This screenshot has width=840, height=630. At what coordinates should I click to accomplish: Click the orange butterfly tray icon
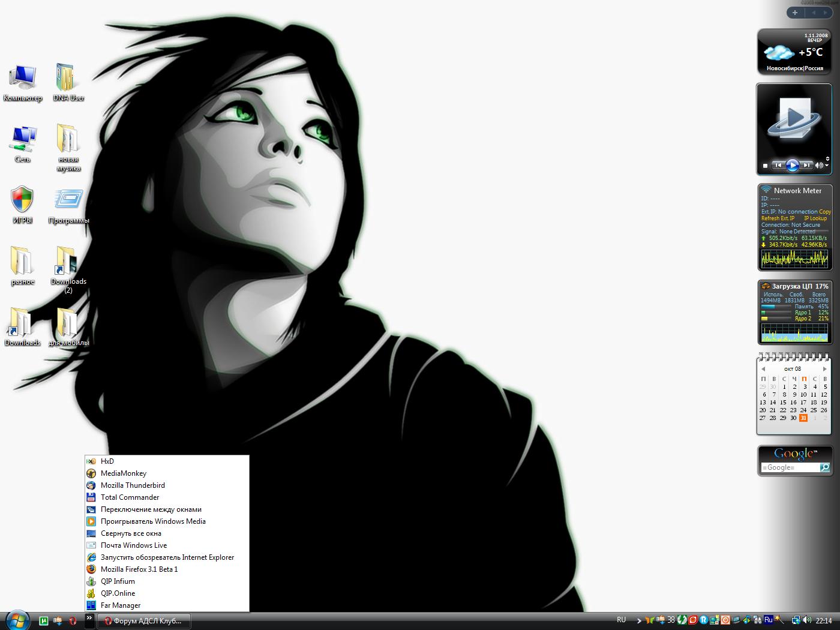(650, 620)
